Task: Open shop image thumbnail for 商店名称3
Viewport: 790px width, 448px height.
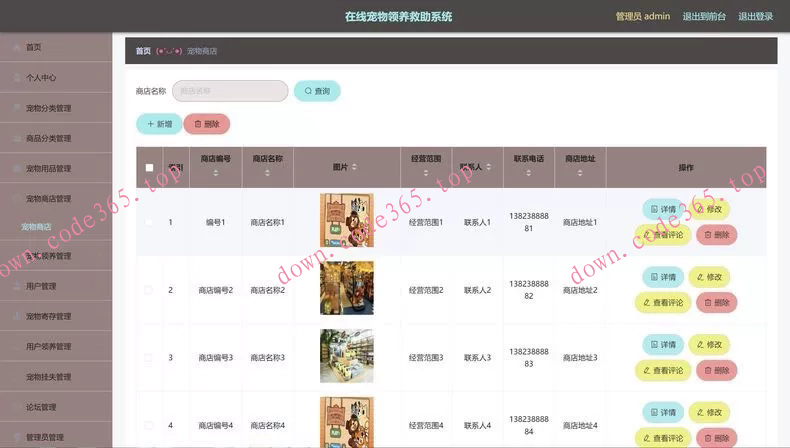Action: click(347, 356)
